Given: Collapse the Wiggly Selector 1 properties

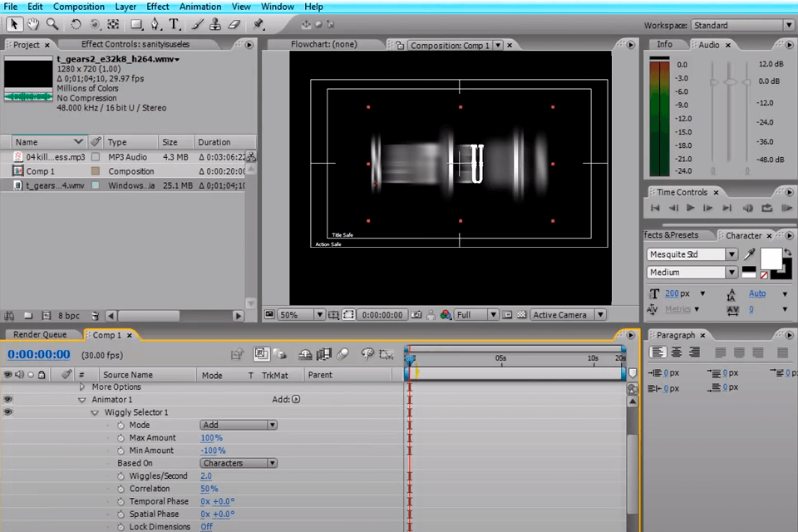Looking at the screenshot, I should tap(95, 412).
